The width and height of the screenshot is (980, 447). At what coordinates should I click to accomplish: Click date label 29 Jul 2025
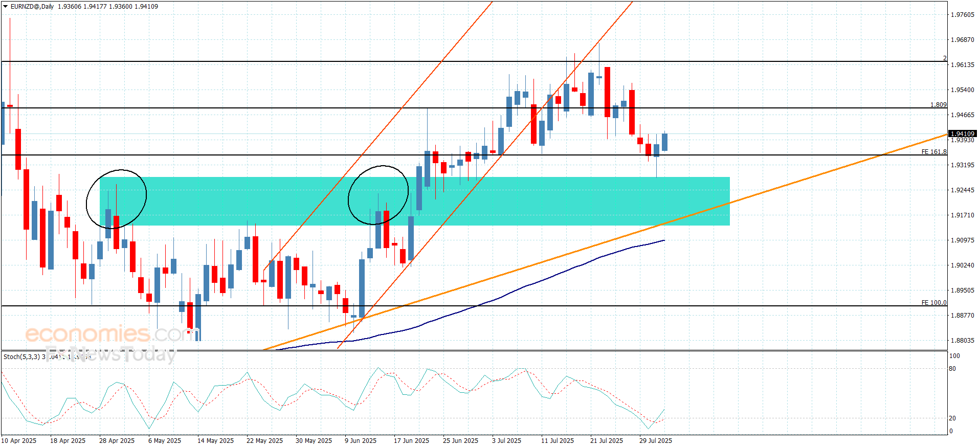[x=656, y=441]
